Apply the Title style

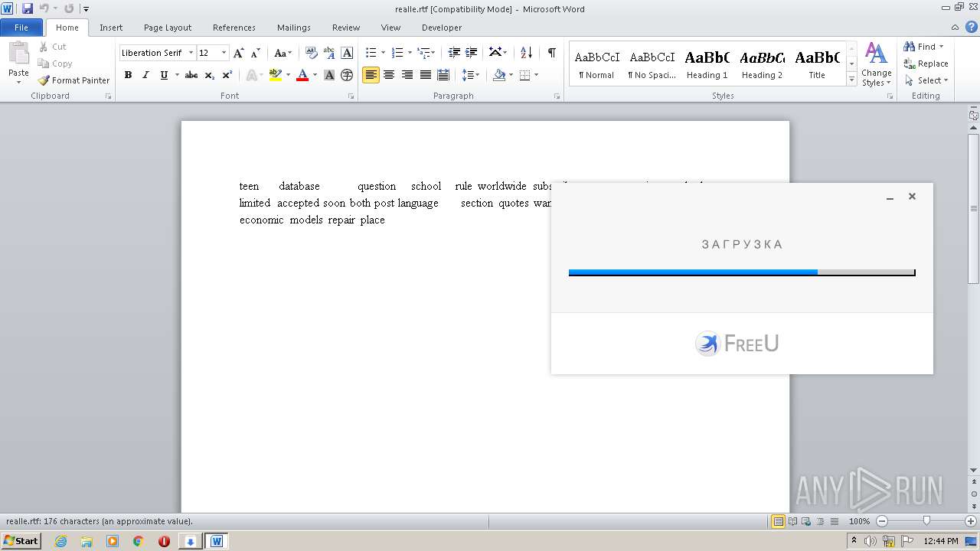817,64
